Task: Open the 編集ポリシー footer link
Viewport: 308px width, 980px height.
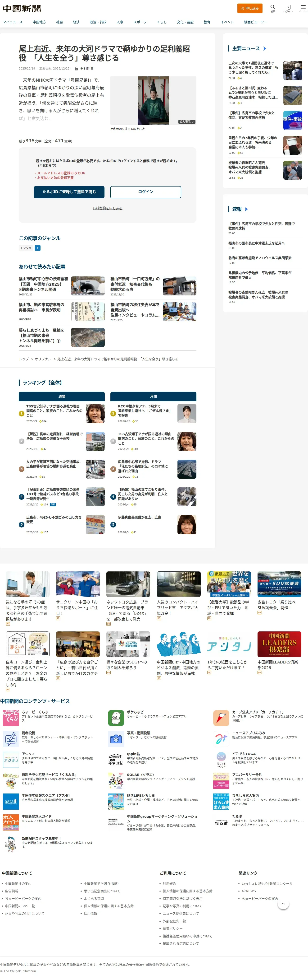Action: tap(173, 928)
